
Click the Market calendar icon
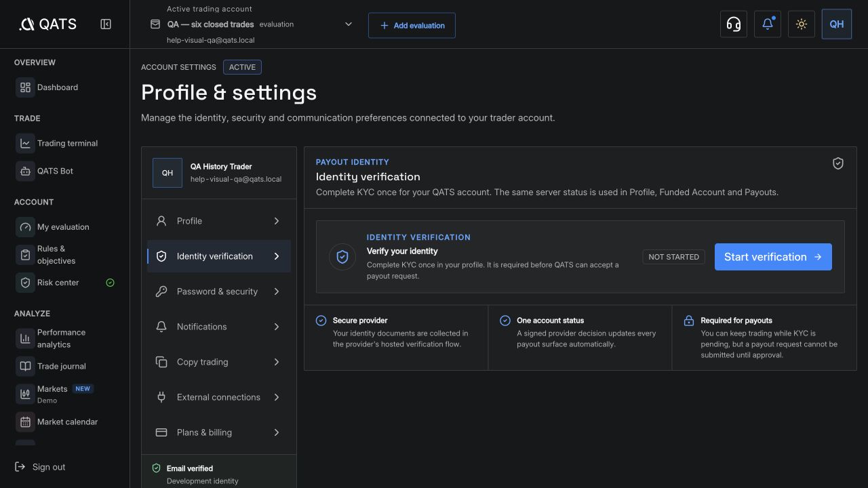click(25, 422)
